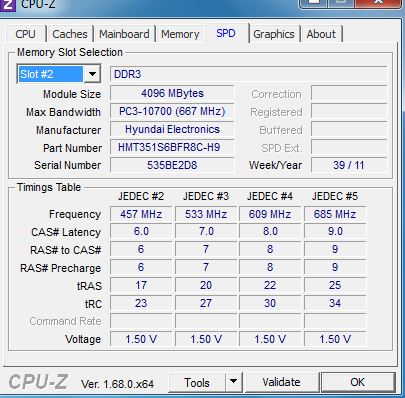
Task: Click the Tools button
Action: tap(197, 382)
